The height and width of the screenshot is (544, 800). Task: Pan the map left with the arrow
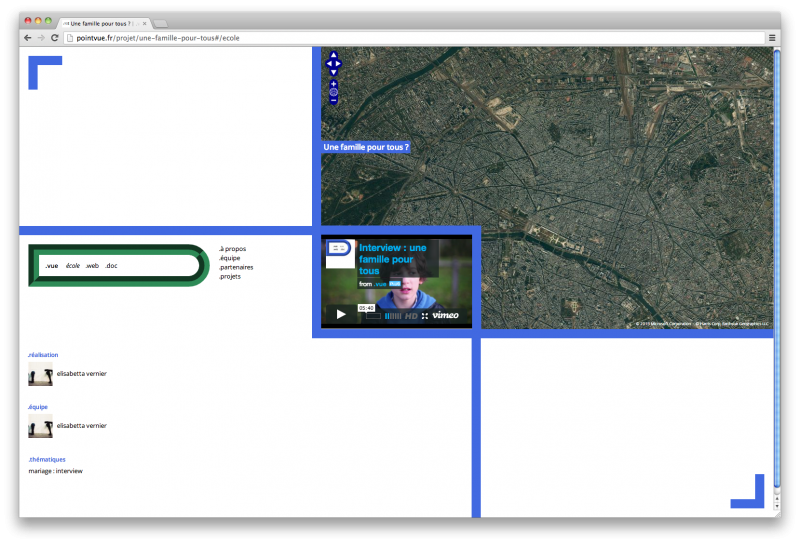pos(329,64)
